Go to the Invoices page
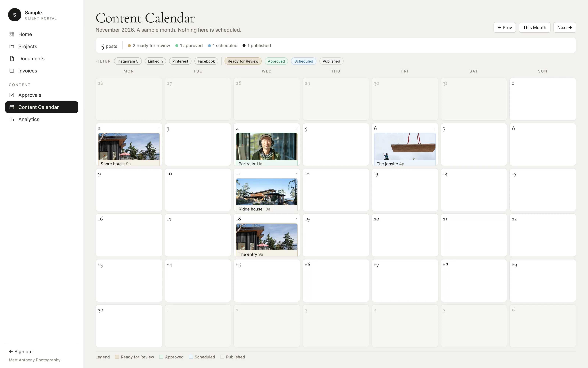 click(x=42, y=71)
